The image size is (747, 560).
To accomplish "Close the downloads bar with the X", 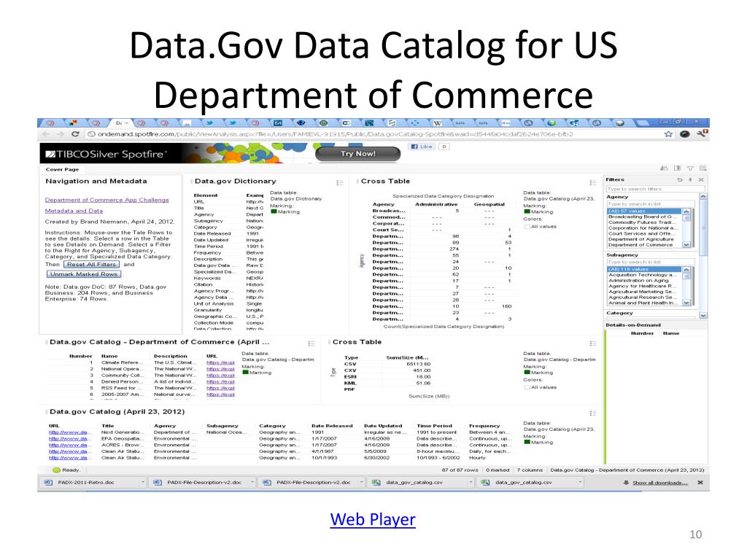I will 700,483.
